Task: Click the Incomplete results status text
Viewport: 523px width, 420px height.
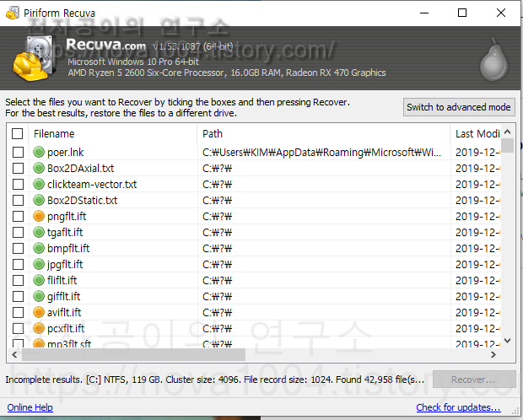Action: tap(214, 380)
